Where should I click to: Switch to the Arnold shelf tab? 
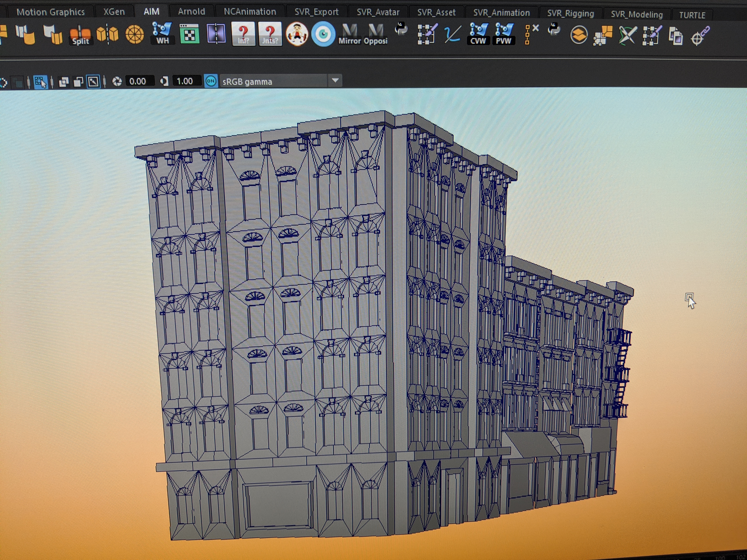(x=191, y=12)
